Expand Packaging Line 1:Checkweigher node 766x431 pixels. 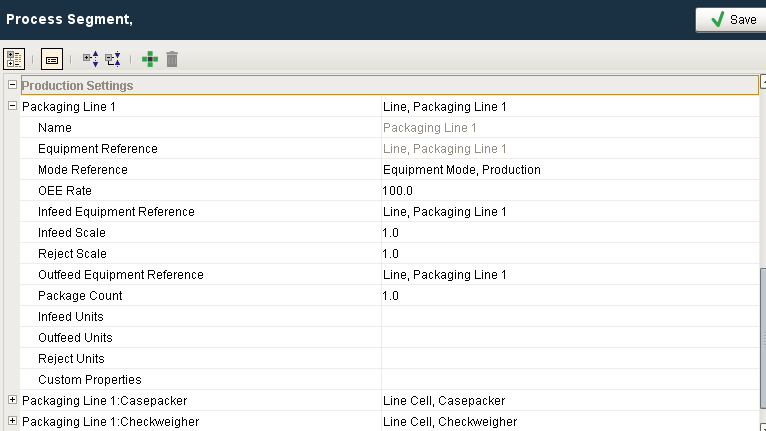click(12, 421)
